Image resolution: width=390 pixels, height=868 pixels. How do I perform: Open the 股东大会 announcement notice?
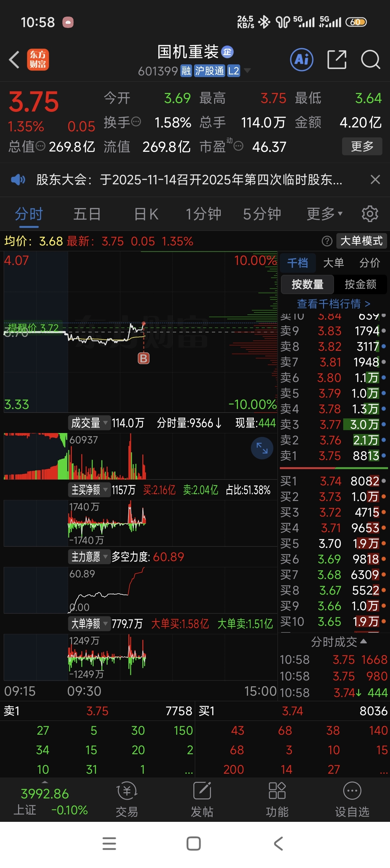click(189, 179)
